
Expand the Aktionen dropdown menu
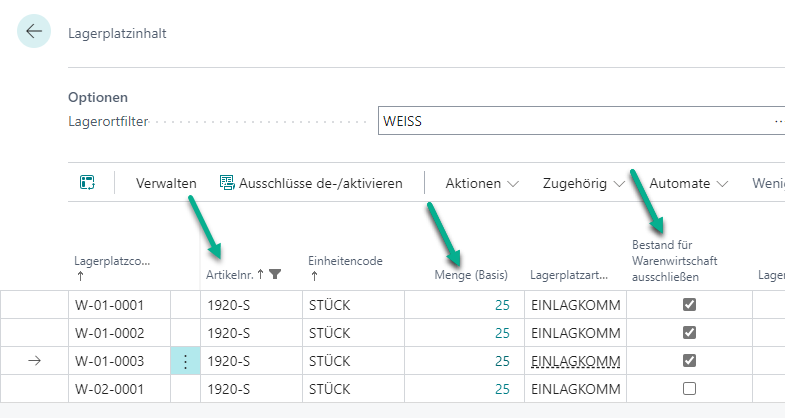pos(482,184)
